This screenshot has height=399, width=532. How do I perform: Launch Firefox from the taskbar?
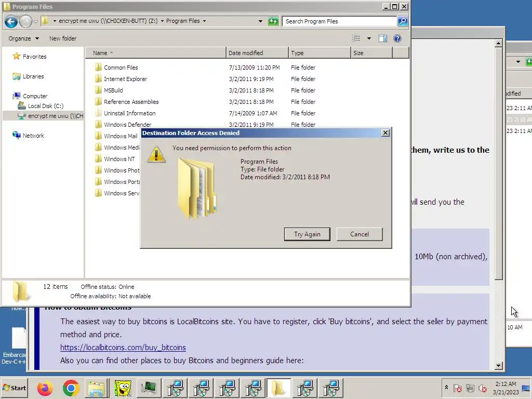click(x=45, y=388)
